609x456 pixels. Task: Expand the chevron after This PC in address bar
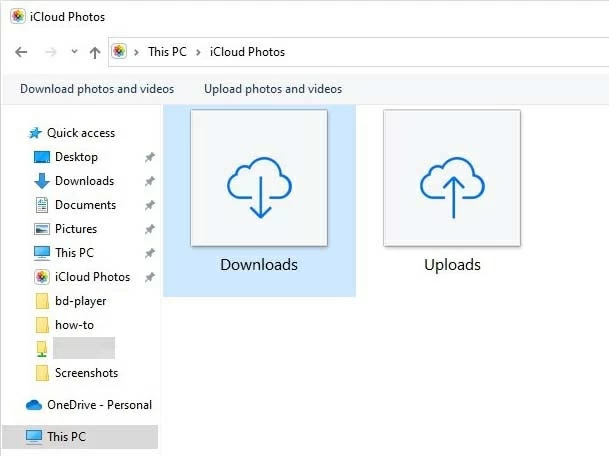198,52
